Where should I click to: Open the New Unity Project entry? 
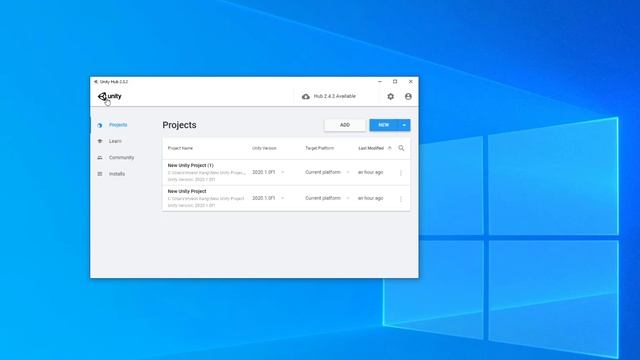286,198
